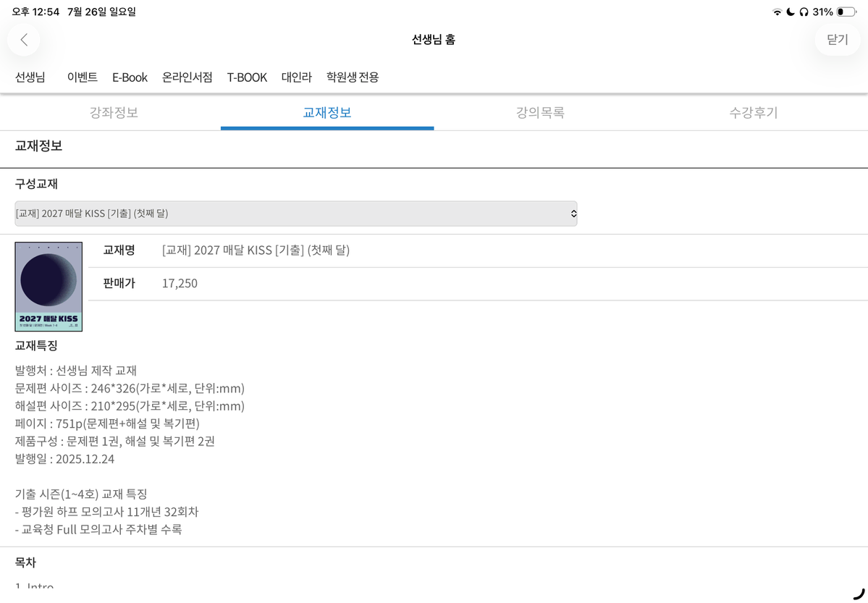Open the 구성교재 textbook dropdown

(x=296, y=214)
